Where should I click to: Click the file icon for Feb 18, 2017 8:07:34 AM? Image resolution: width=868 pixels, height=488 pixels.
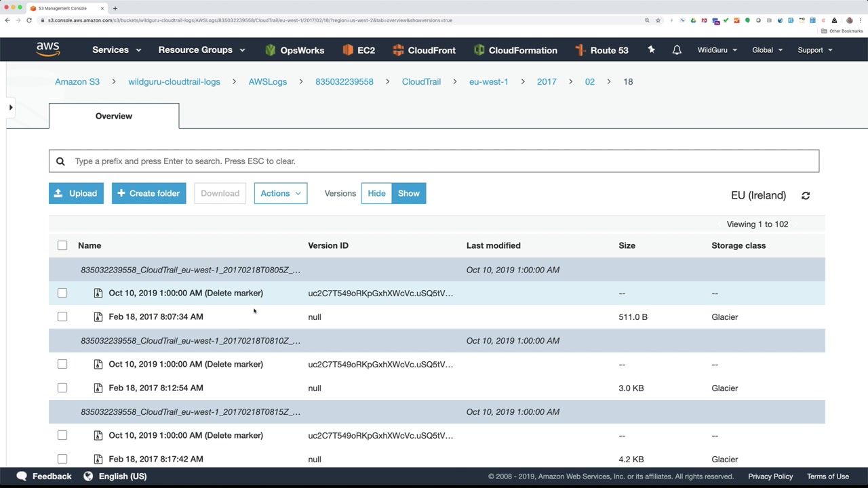pos(98,317)
